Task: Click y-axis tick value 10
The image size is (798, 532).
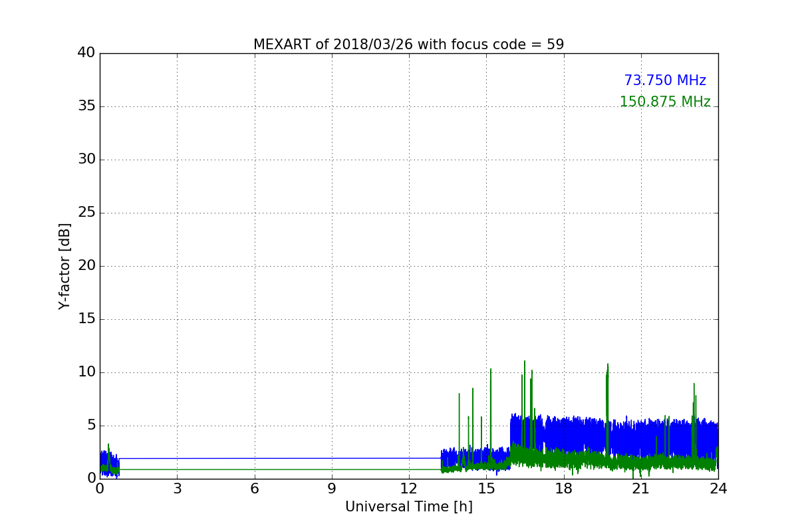Action: click(x=86, y=372)
